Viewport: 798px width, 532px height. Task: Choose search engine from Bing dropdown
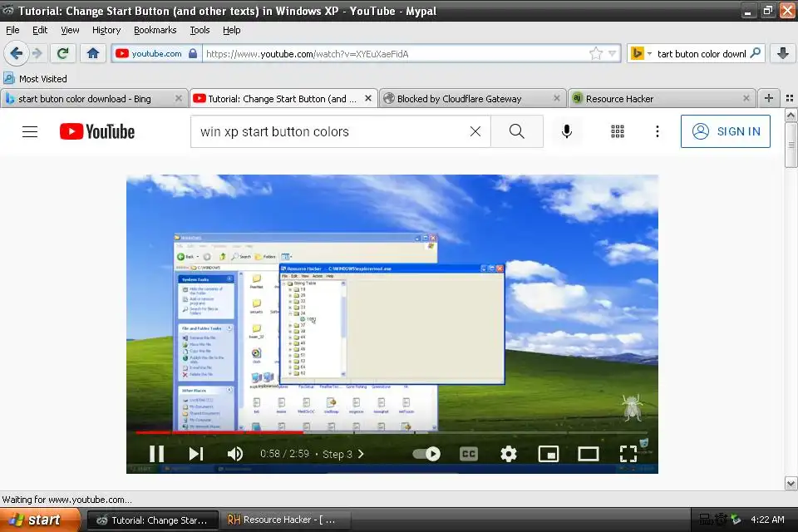pos(641,53)
